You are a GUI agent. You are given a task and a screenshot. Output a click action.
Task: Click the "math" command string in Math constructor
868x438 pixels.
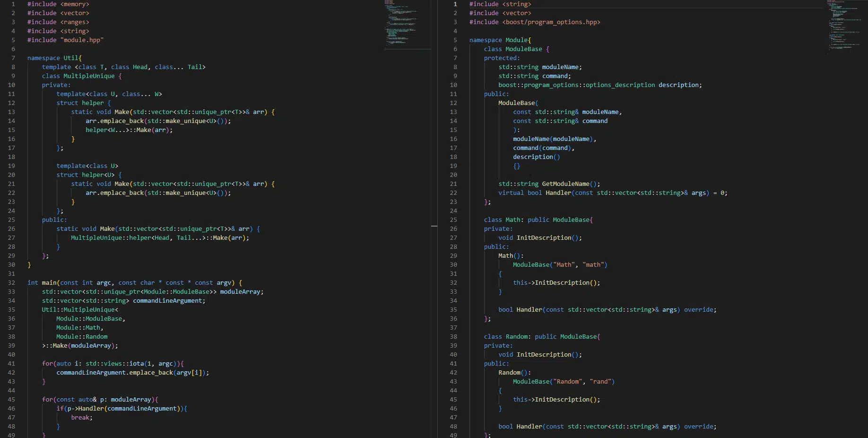click(x=594, y=265)
